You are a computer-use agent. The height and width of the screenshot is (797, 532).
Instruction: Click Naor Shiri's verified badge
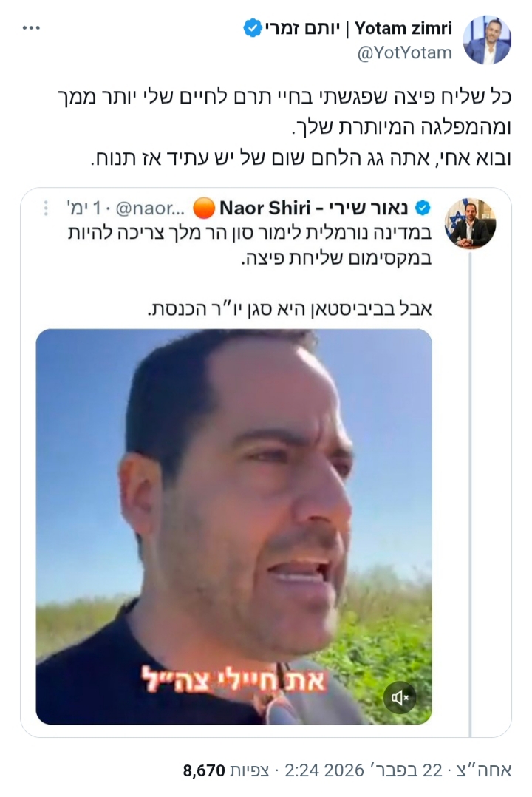423,208
